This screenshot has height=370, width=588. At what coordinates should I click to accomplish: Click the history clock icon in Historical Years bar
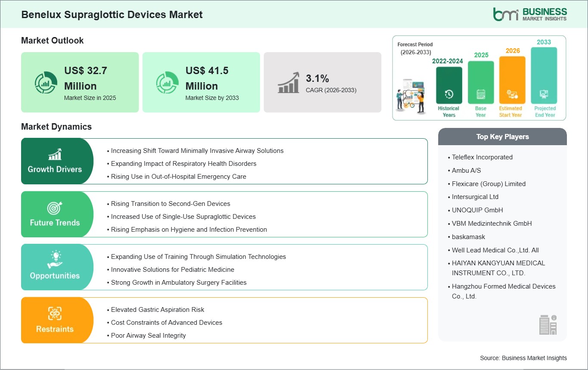coord(449,94)
